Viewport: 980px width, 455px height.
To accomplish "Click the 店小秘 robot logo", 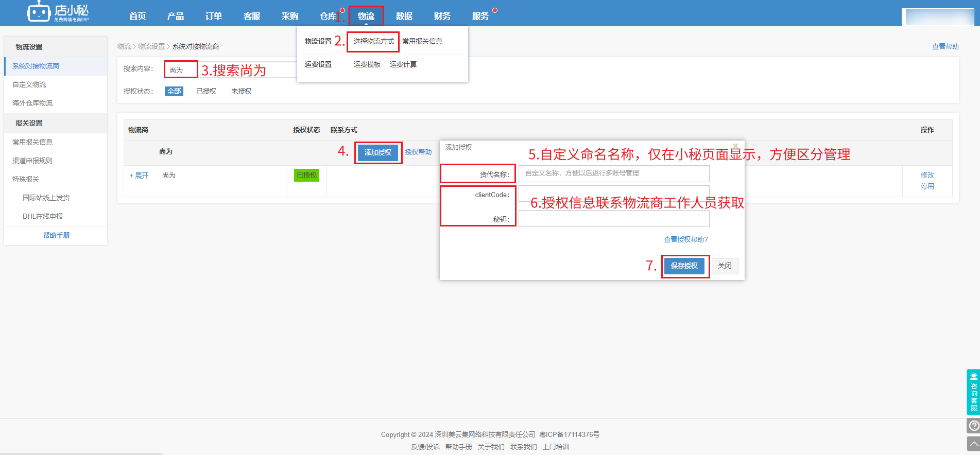I will point(58,12).
